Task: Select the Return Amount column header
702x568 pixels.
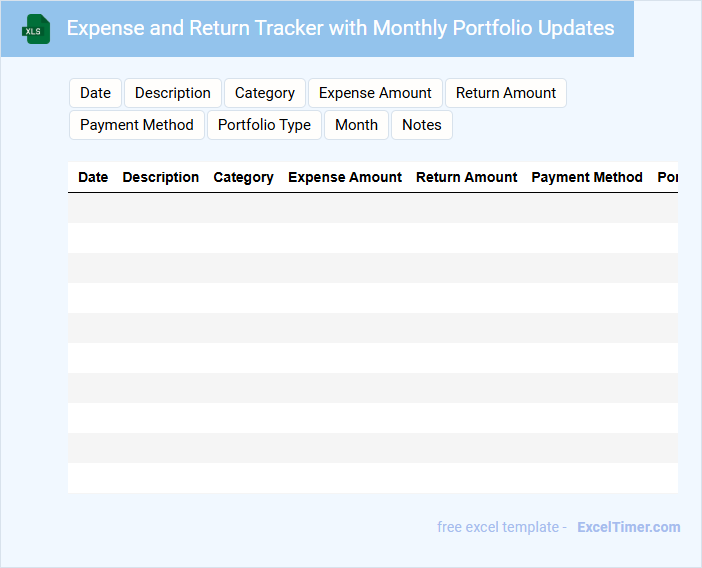Action: 467,177
